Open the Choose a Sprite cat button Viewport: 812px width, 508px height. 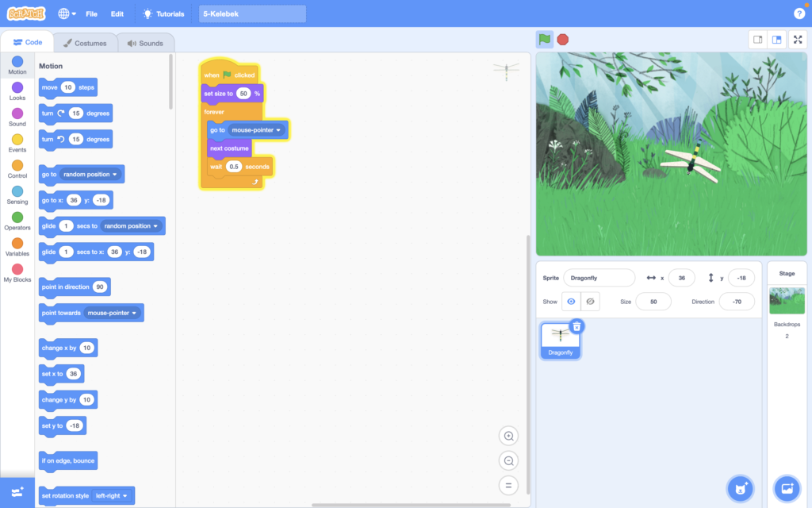point(740,487)
